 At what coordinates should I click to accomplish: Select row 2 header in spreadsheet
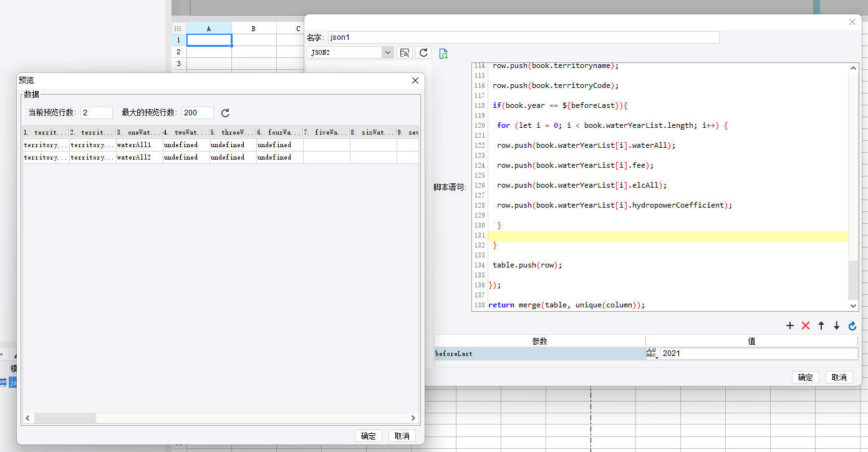click(179, 52)
